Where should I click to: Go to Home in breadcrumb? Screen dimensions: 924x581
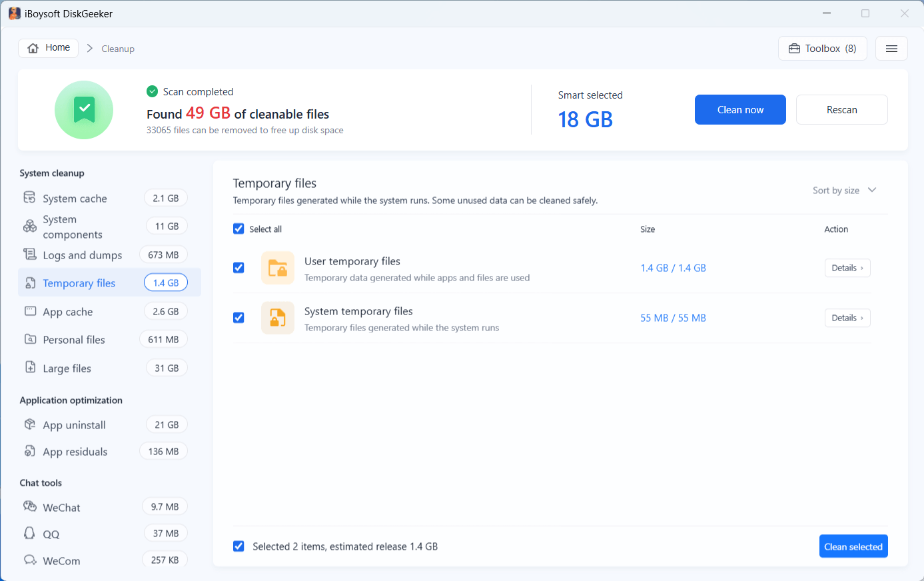coord(49,48)
